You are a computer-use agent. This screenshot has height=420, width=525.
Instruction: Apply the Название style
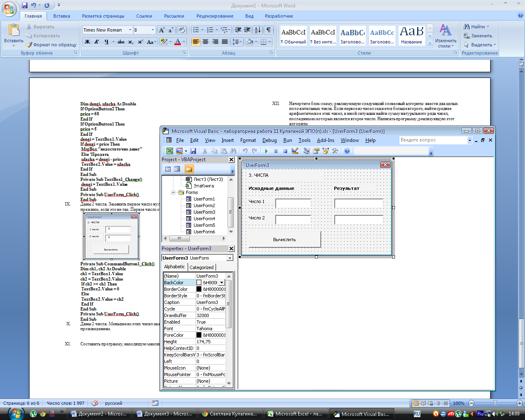[x=411, y=35]
